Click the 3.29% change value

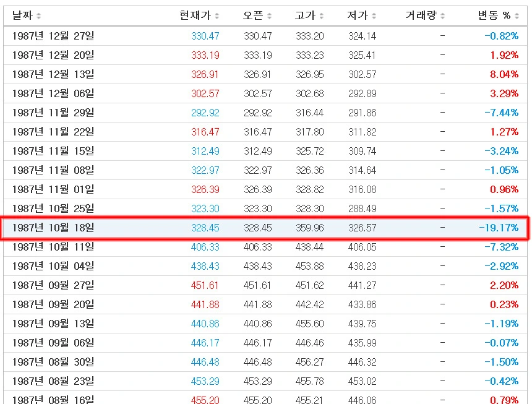pos(504,93)
